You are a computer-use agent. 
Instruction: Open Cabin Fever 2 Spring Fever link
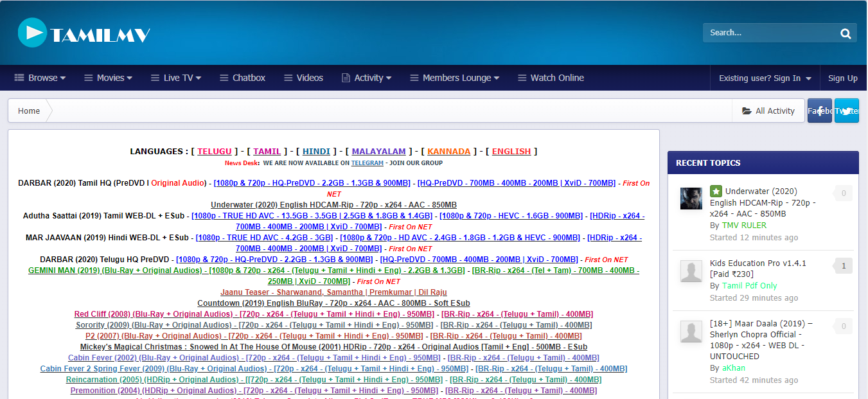point(254,369)
